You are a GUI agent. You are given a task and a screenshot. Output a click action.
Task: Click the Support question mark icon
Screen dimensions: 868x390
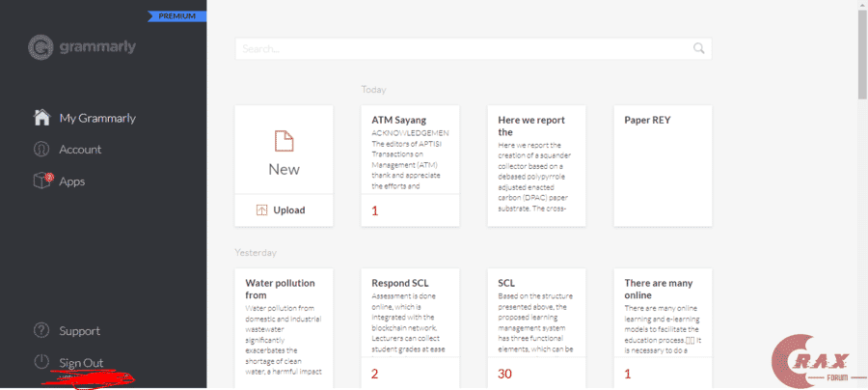click(41, 331)
